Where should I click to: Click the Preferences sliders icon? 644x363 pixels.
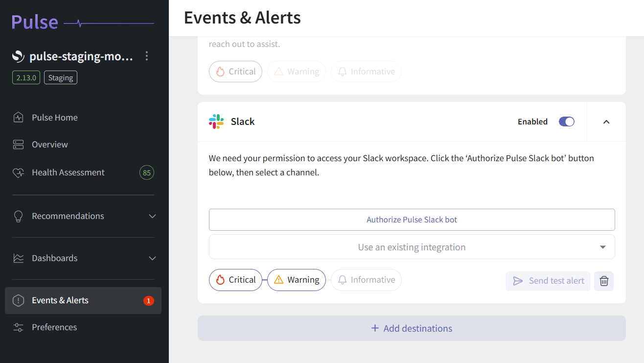coord(18,327)
